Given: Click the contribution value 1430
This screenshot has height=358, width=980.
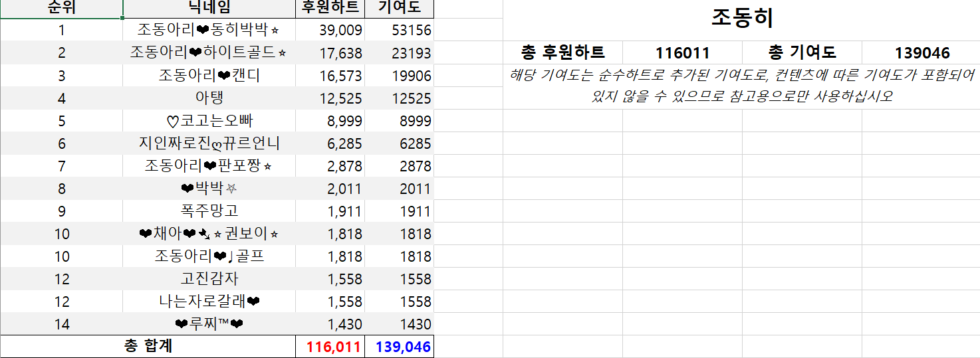Looking at the screenshot, I should (400, 323).
